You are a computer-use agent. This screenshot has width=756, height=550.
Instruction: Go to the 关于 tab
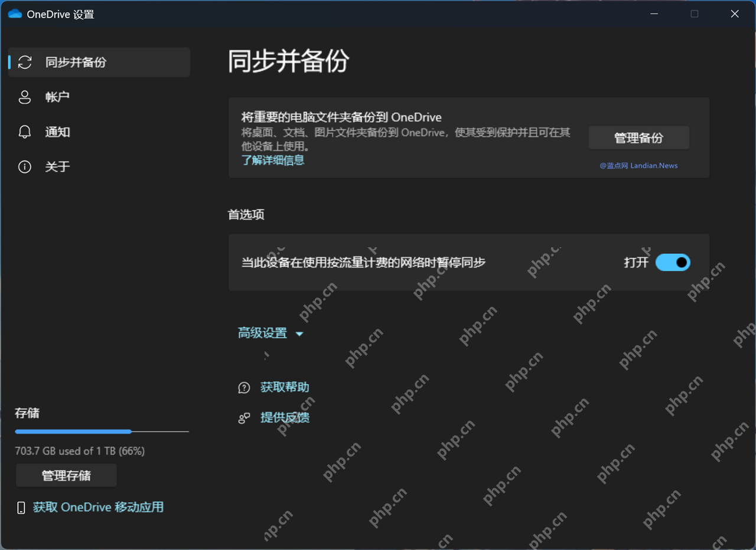click(x=99, y=167)
